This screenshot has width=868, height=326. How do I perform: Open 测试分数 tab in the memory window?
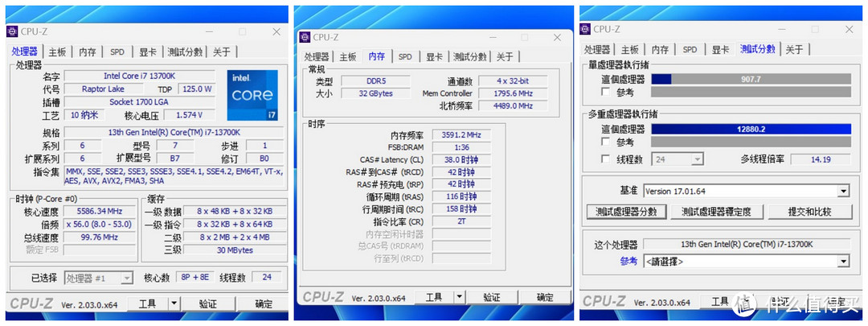pyautogui.click(x=470, y=56)
